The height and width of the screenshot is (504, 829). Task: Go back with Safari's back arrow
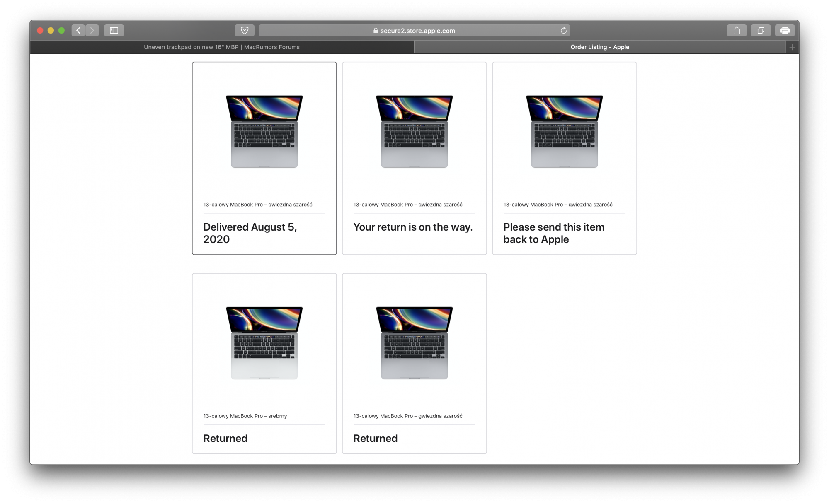pyautogui.click(x=78, y=30)
